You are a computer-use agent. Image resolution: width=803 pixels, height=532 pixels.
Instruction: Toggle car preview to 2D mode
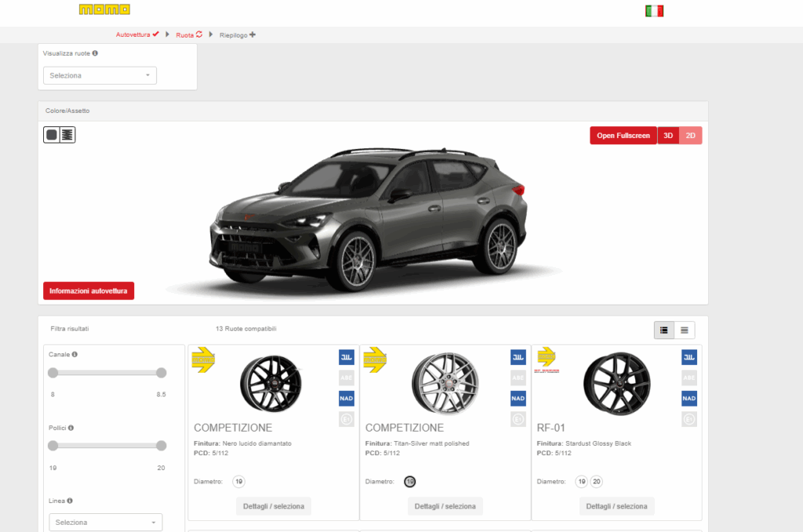691,136
